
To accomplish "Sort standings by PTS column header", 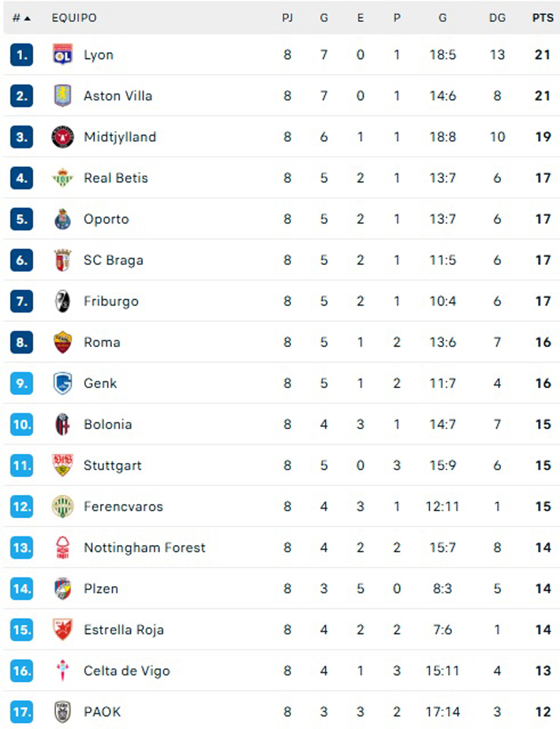I will click(x=543, y=17).
